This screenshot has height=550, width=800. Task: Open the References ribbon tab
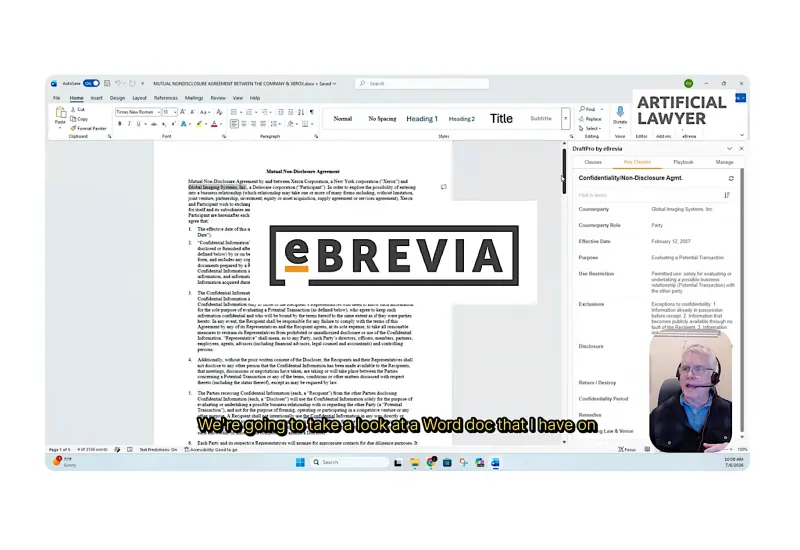tap(166, 98)
